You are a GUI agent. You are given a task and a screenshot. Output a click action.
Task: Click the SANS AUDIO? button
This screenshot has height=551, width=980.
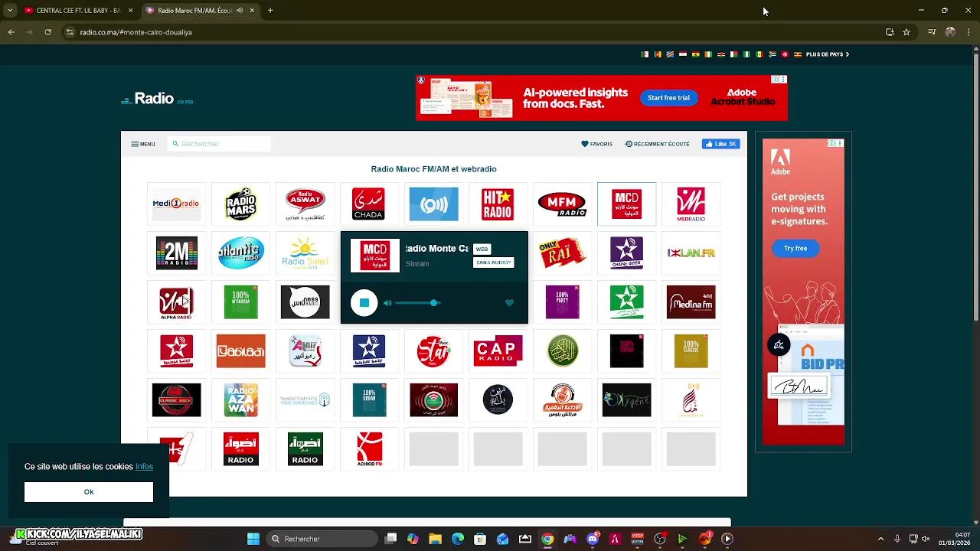(x=493, y=262)
